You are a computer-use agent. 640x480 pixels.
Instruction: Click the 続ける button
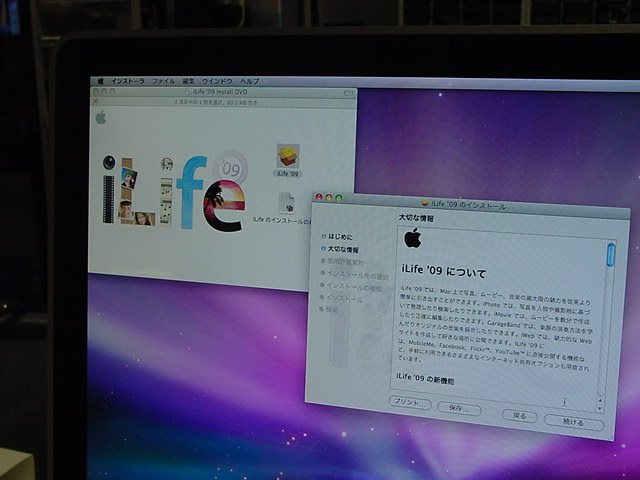[x=573, y=422]
